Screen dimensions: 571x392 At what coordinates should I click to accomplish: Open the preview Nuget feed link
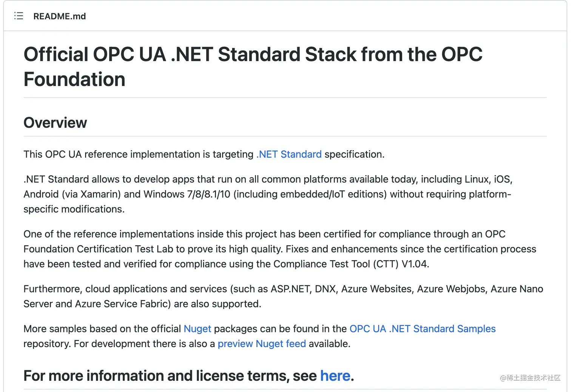coord(262,344)
